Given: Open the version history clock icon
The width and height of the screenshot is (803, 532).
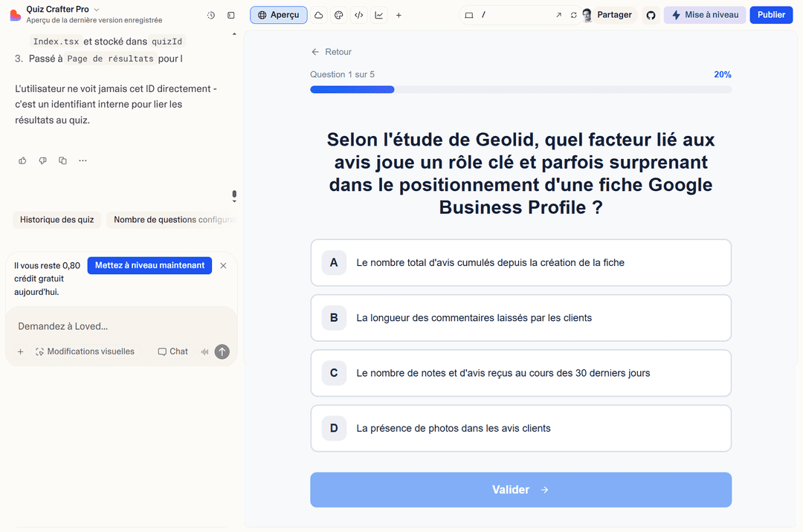Looking at the screenshot, I should [x=211, y=15].
